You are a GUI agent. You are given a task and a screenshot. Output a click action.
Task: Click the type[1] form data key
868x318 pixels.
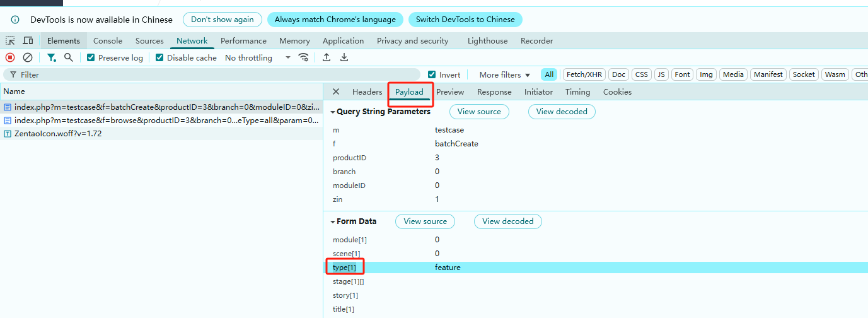(x=344, y=268)
